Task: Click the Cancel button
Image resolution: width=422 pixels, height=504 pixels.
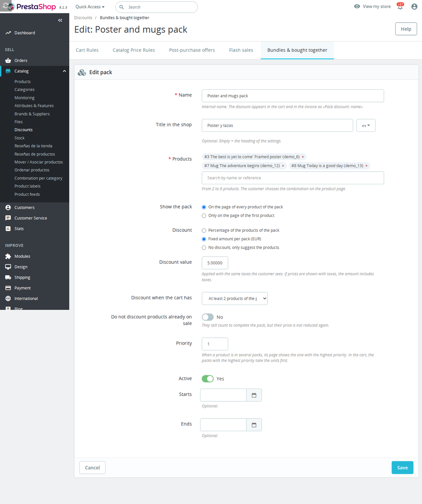Action: [92, 468]
